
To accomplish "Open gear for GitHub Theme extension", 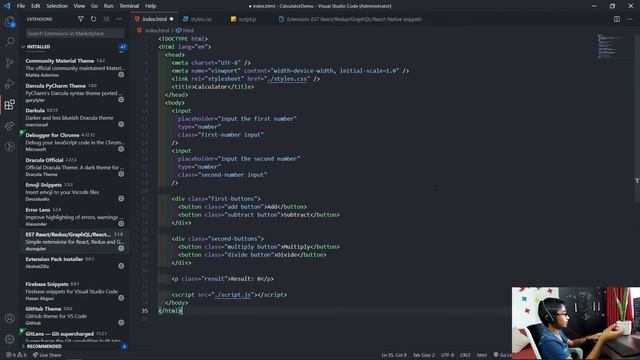I will click(121, 322).
